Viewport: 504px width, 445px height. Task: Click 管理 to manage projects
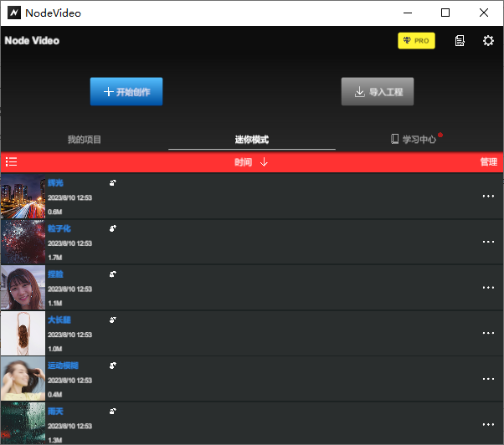(488, 162)
